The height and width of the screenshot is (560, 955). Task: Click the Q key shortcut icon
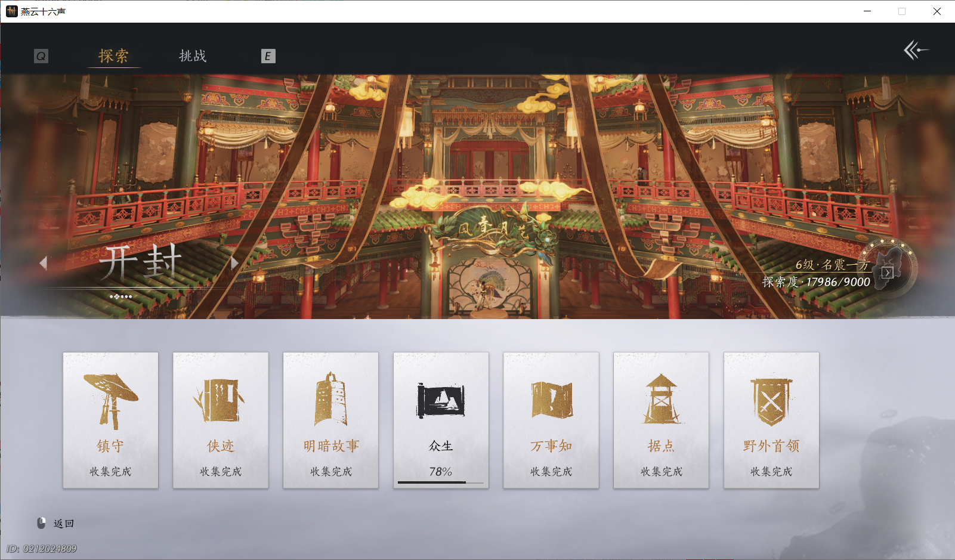(41, 55)
